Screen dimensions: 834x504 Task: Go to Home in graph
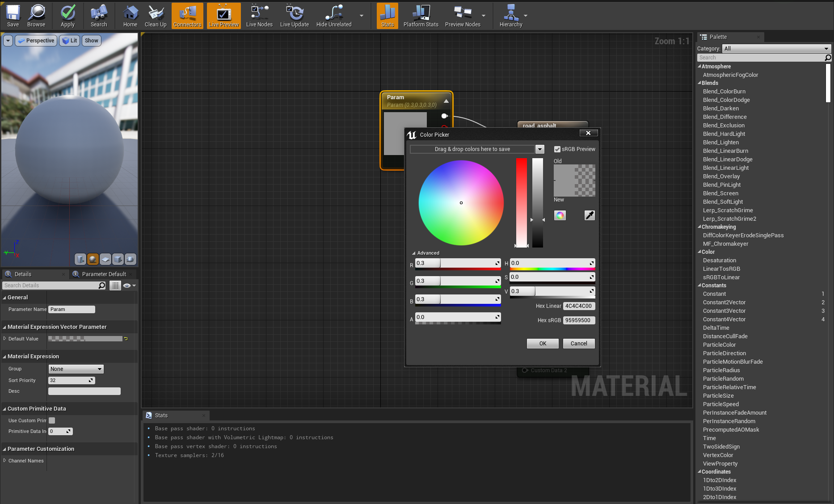pyautogui.click(x=130, y=16)
